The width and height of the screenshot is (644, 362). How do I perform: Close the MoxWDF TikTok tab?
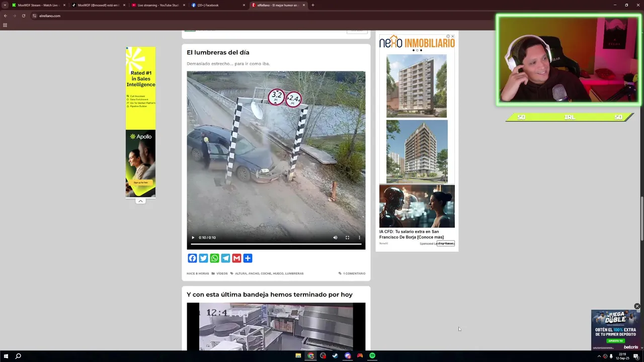click(124, 5)
